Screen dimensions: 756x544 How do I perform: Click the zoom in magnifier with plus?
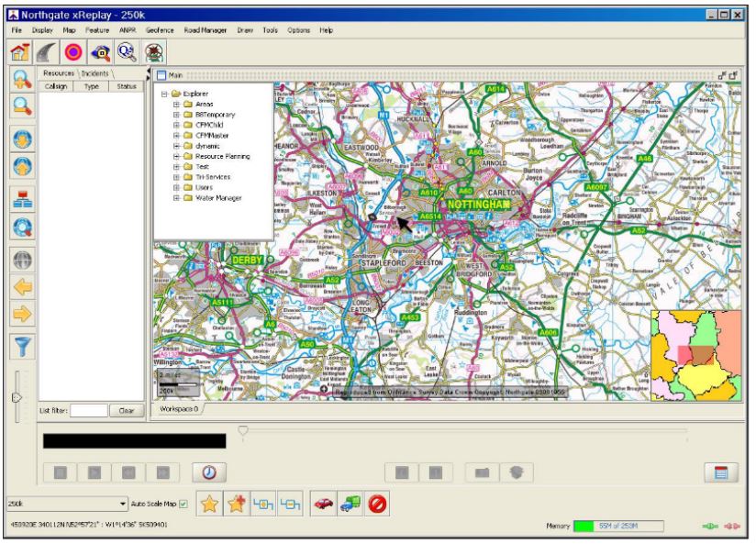point(22,79)
